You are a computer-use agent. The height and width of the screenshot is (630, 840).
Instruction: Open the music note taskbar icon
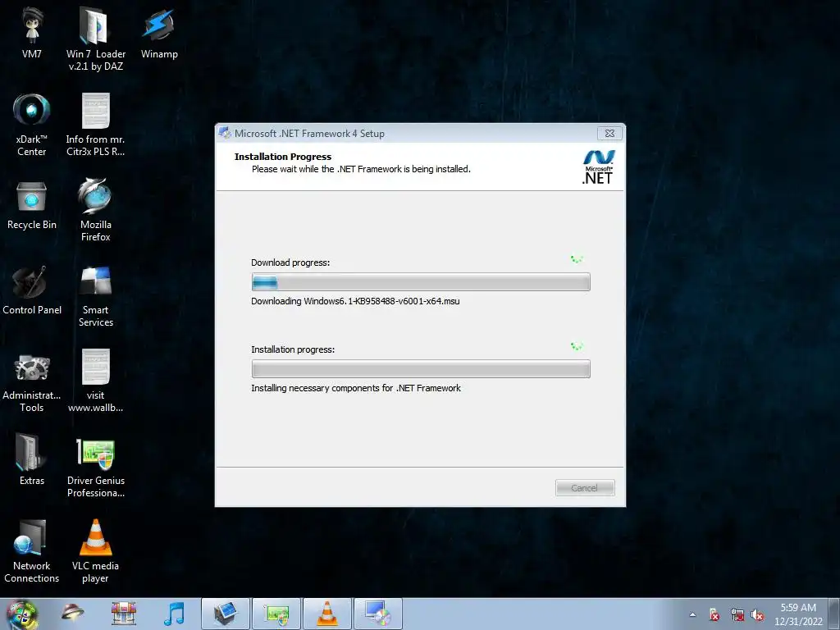(174, 614)
